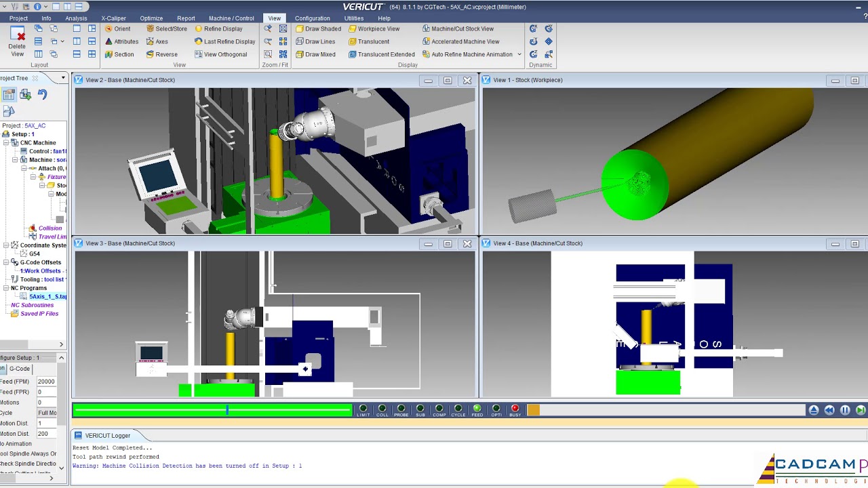
Task: Open the Configuration ribbon tab
Action: pyautogui.click(x=313, y=18)
